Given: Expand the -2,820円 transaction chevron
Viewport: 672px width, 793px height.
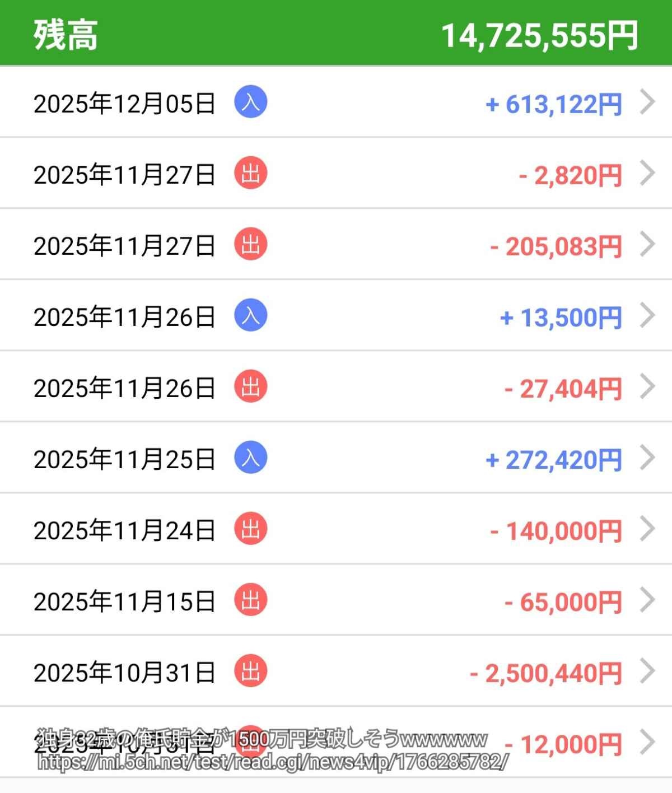Looking at the screenshot, I should click(647, 174).
